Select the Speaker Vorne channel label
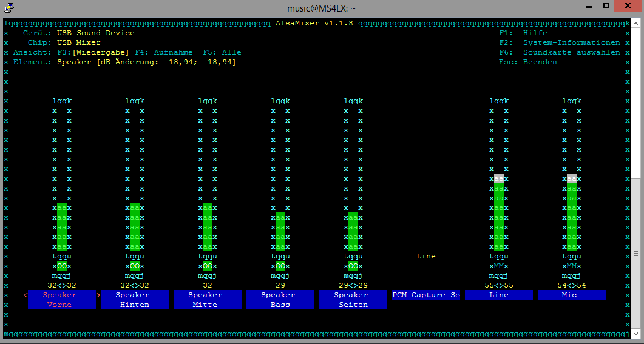Screen dimensions: 644x344 tap(61, 300)
